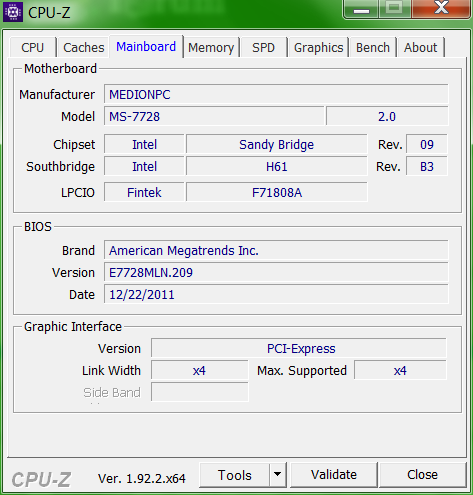Image resolution: width=473 pixels, height=495 pixels.
Task: Click the CPU-Z app icon in title bar
Action: click(13, 12)
